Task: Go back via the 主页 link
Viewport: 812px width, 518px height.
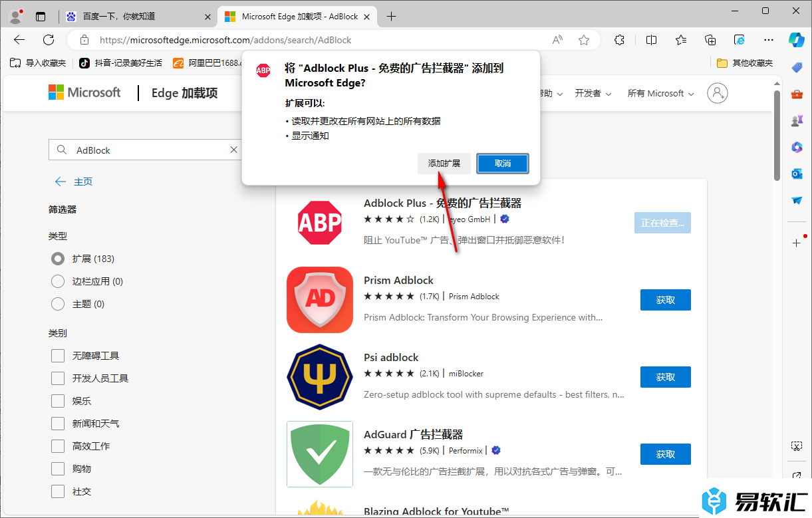Action: (x=74, y=182)
